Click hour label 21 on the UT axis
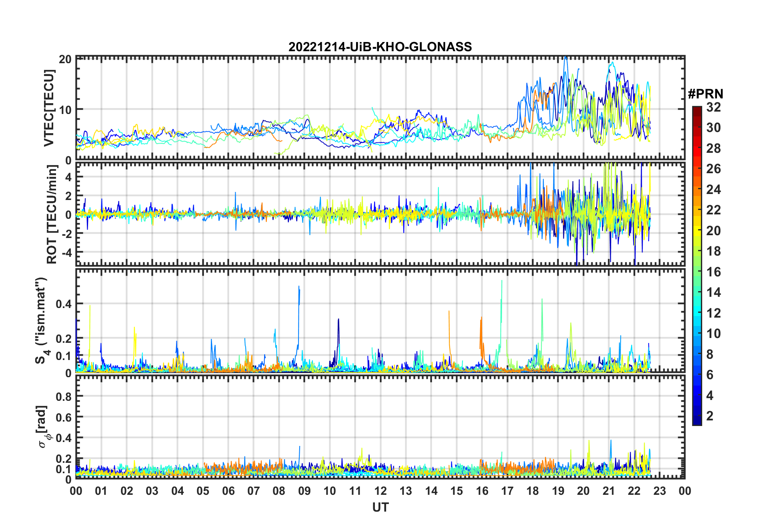This screenshot has height=532, width=761. coord(609,491)
